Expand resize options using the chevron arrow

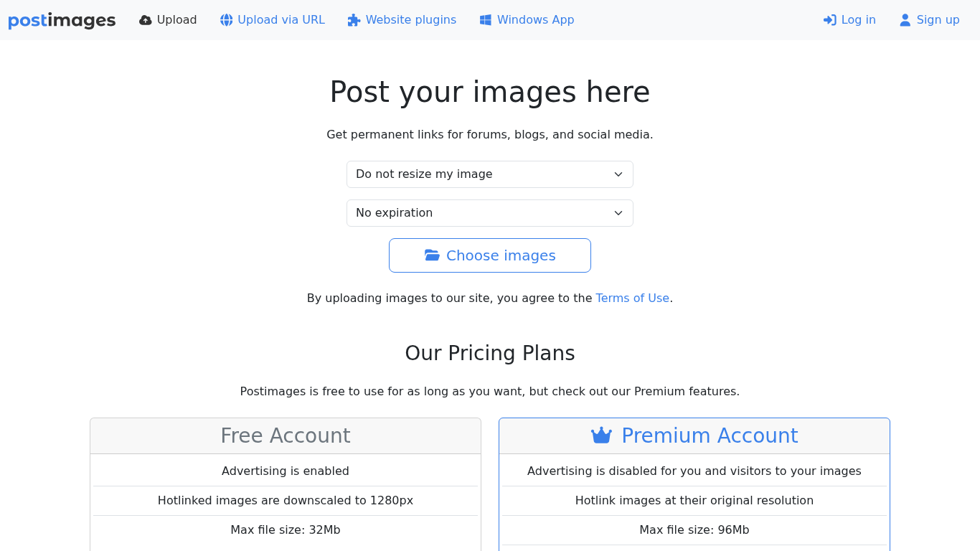coord(618,174)
